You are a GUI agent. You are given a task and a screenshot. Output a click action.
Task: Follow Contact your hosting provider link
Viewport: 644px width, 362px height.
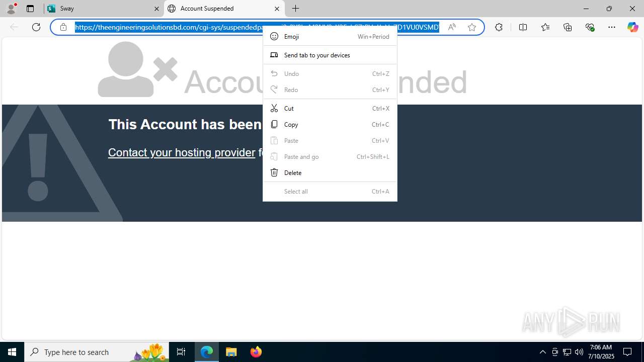(182, 152)
